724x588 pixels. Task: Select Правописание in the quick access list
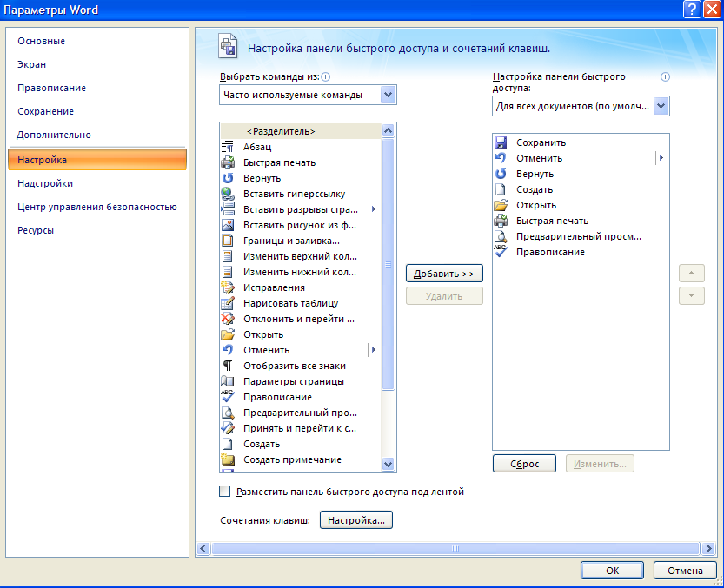pyautogui.click(x=581, y=252)
